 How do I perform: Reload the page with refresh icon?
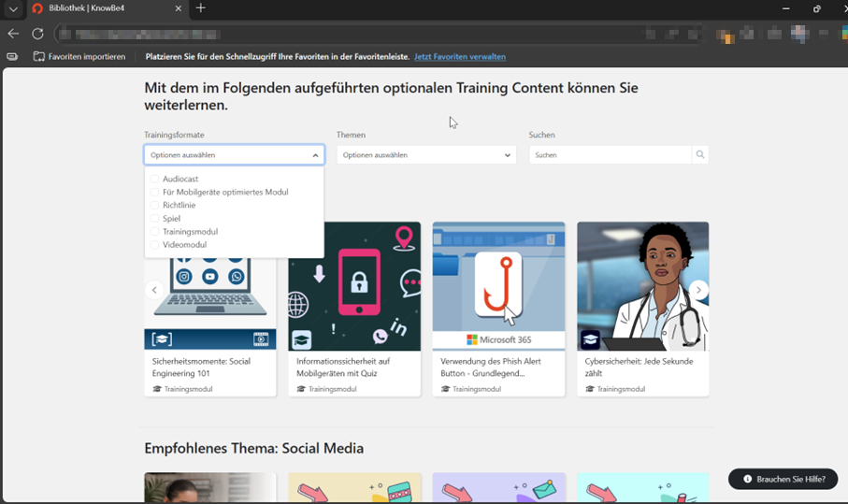click(x=37, y=34)
